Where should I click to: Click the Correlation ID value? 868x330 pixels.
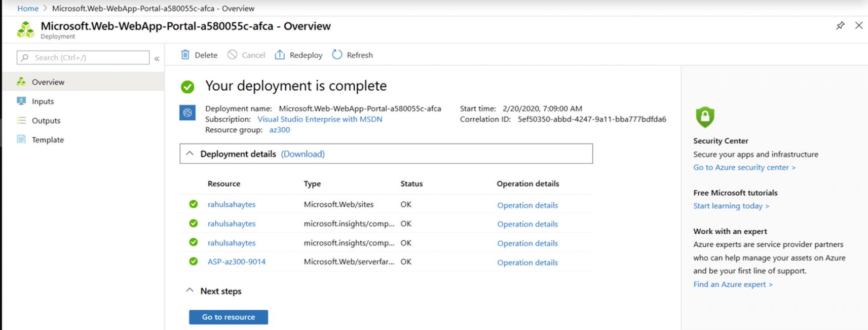(592, 119)
